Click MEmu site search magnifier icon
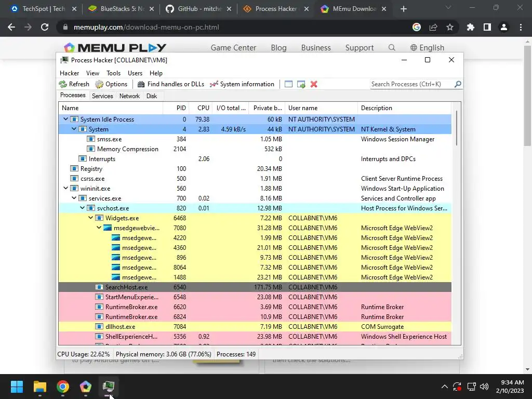Screen dimensions: 532x399 (x=392, y=47)
